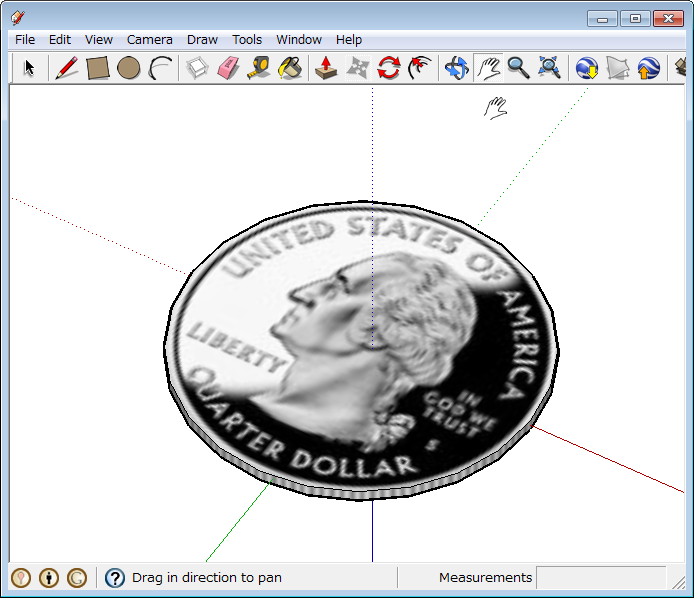694x598 pixels.
Task: Choose the Move tool
Action: (358, 68)
